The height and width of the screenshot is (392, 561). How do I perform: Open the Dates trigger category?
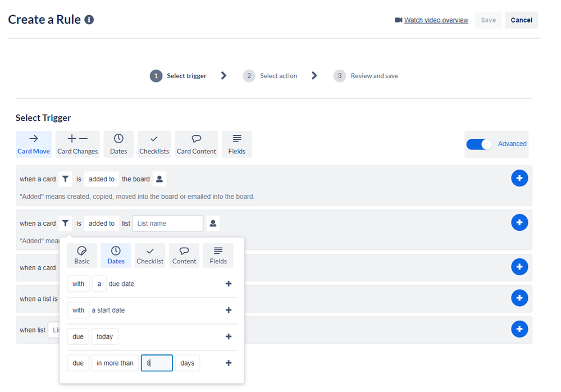[118, 144]
